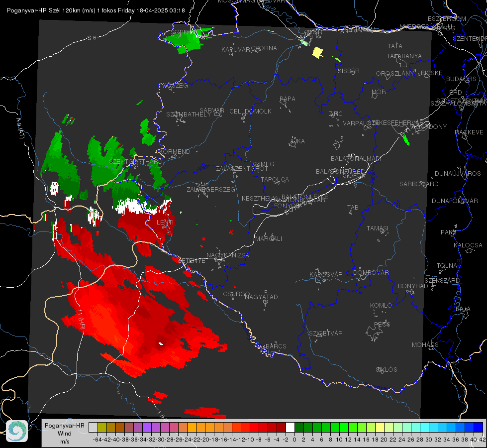Select the KESZTHELY label

coord(259,198)
